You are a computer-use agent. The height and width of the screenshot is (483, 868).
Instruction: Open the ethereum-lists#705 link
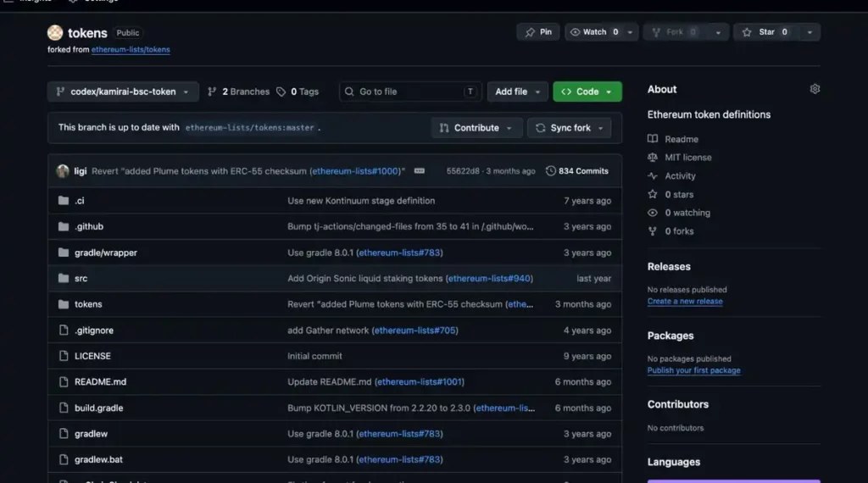(x=415, y=330)
